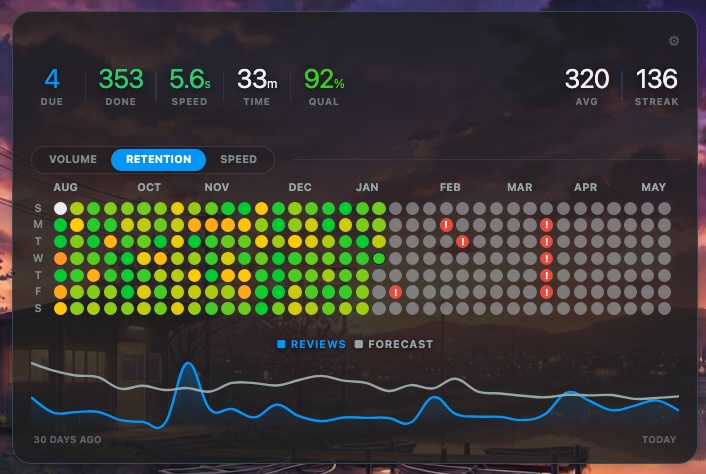Screen dimensions: 706x474
Task: Select the red alert on March's Monday row
Action: pyautogui.click(x=547, y=225)
